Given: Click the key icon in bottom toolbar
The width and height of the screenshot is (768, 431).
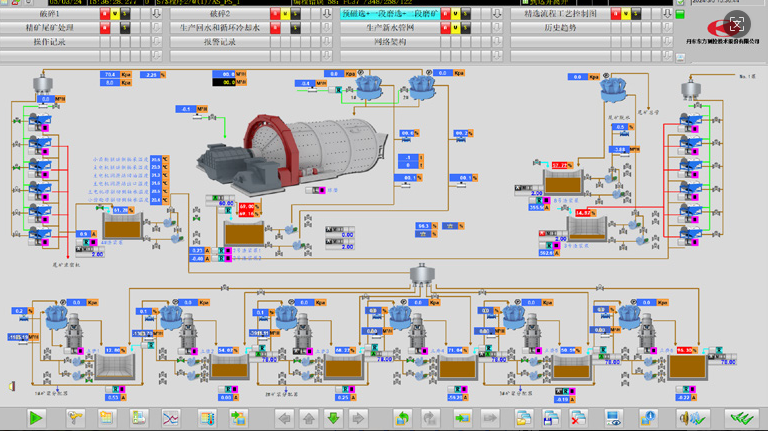Looking at the screenshot, I should pos(74,416).
